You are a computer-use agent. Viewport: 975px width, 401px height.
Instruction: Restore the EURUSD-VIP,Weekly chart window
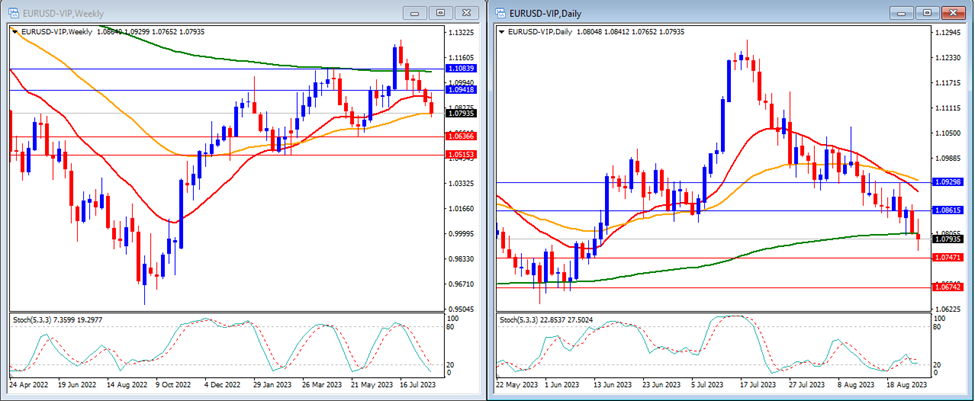[441, 12]
